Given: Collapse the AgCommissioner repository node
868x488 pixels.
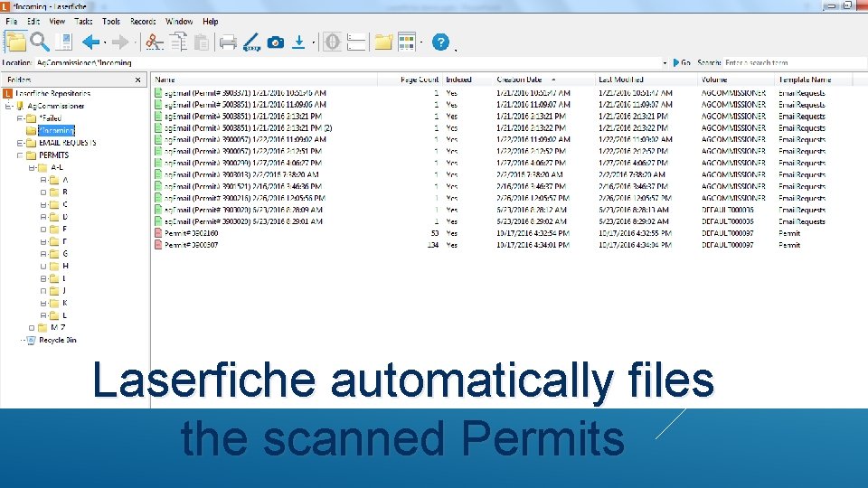Looking at the screenshot, I should (8, 106).
